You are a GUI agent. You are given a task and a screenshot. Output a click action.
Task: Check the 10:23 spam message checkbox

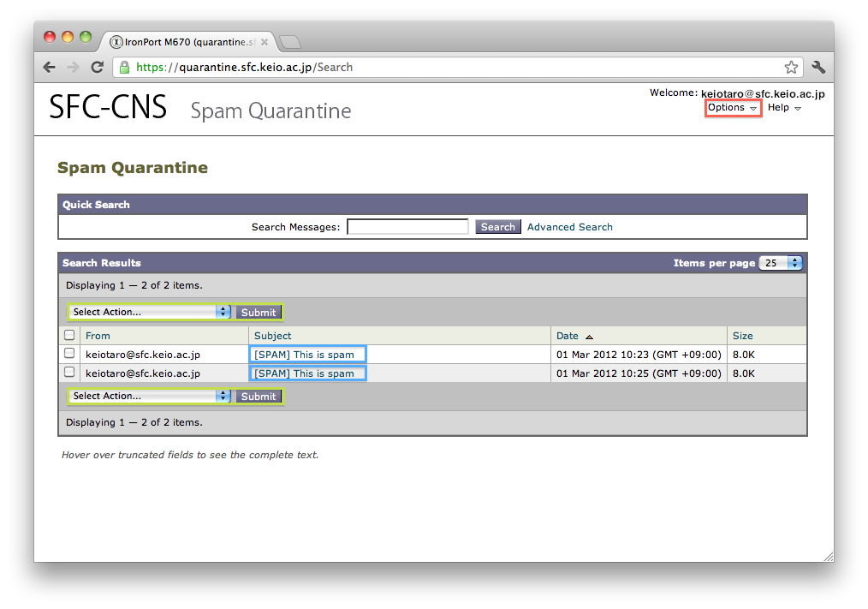point(69,354)
